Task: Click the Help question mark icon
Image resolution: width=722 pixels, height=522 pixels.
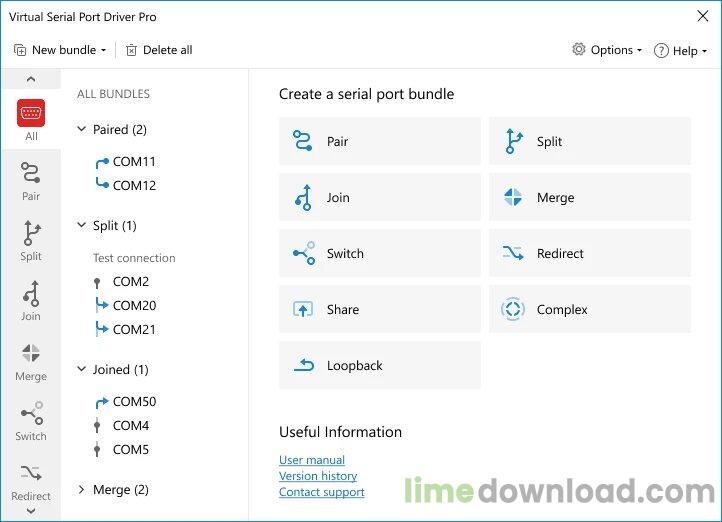Action: pyautogui.click(x=661, y=50)
